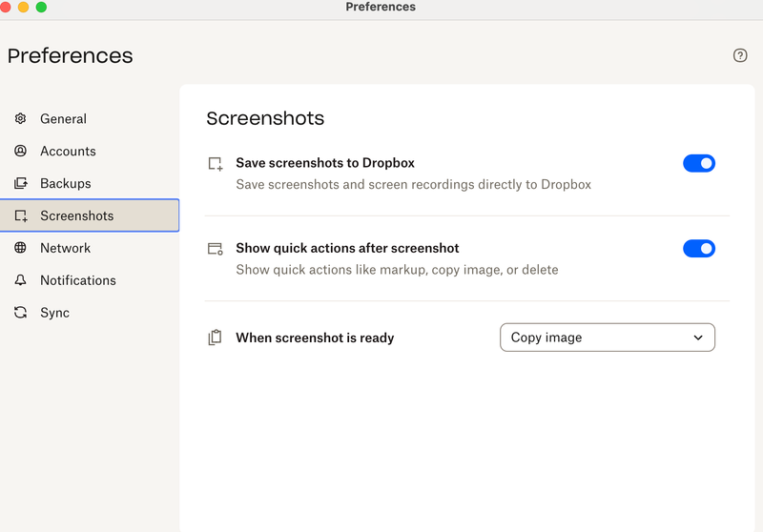The height and width of the screenshot is (532, 763).
Task: Switch to the Accounts section
Action: [x=68, y=152]
